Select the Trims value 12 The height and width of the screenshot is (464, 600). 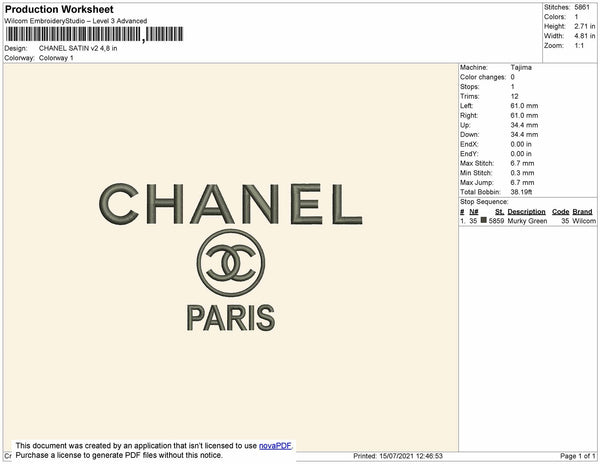click(514, 96)
